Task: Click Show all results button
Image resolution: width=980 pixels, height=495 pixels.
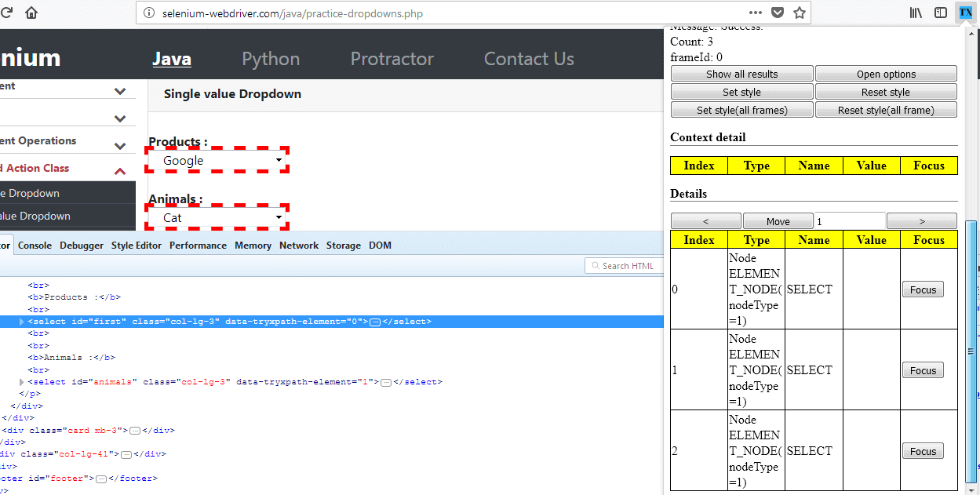Action: tap(741, 73)
